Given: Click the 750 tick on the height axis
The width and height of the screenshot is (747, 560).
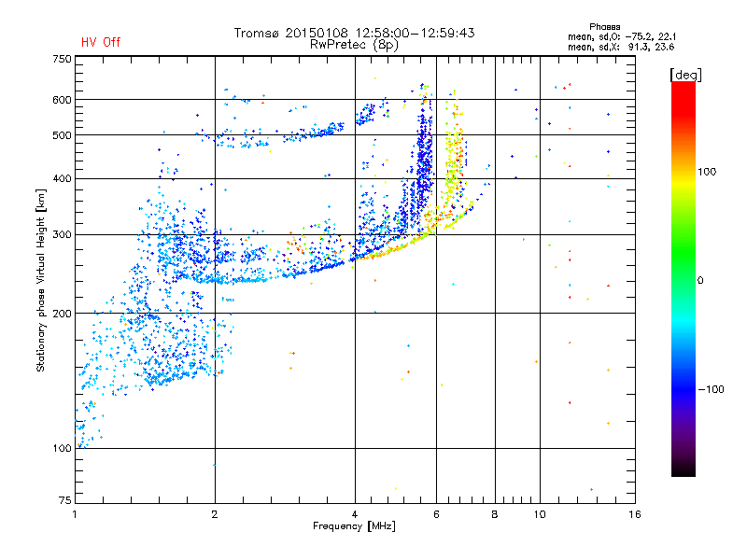Looking at the screenshot, I should (x=62, y=59).
